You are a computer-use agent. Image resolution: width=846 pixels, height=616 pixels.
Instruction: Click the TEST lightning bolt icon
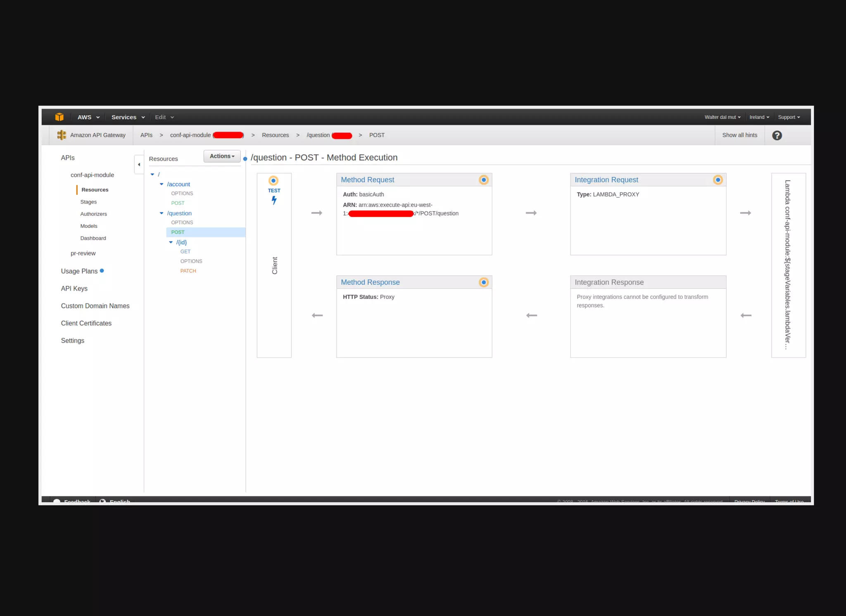[x=274, y=200]
